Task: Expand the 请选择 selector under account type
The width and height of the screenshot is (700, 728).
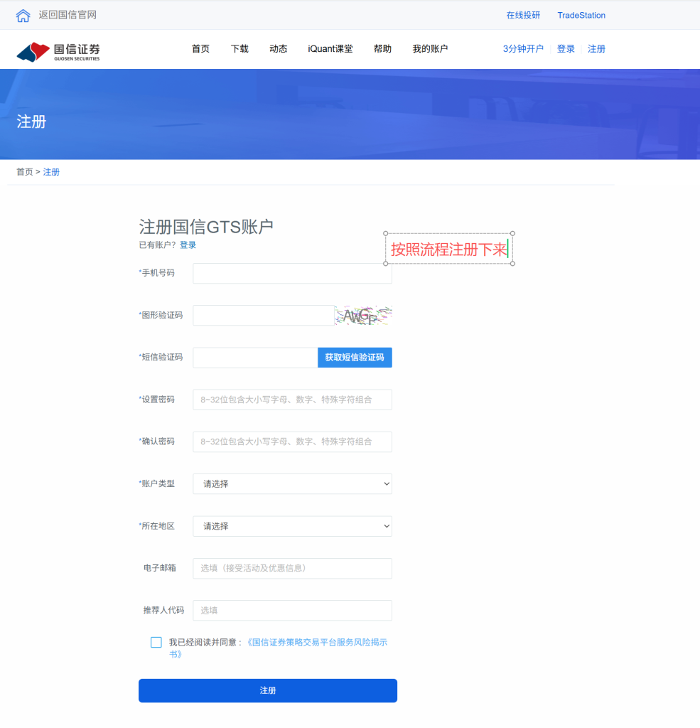Action: coord(291,483)
